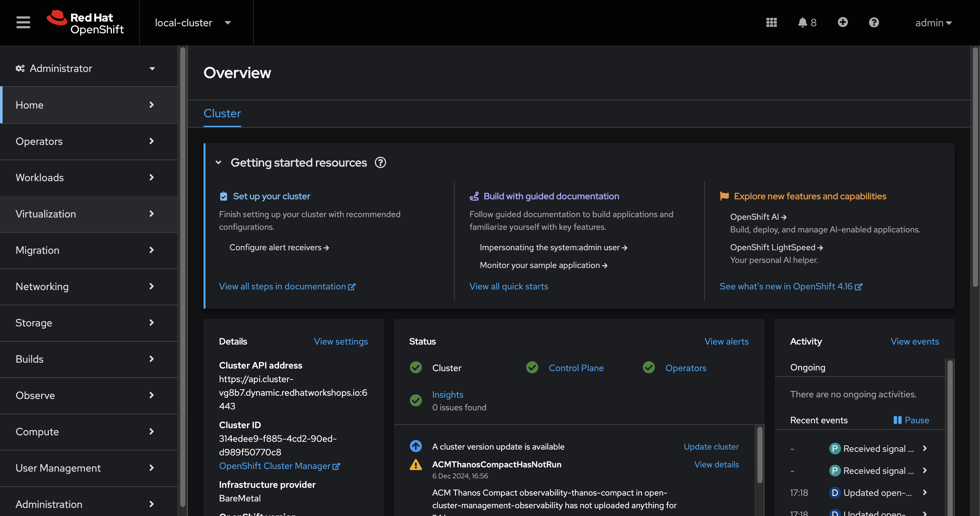Open the application launcher grid icon
The width and height of the screenshot is (980, 516).
point(772,22)
